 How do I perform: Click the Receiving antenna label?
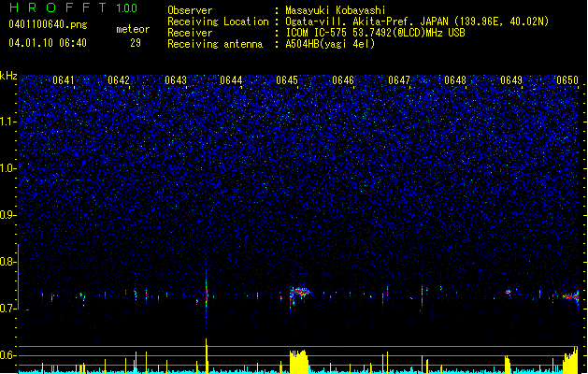[215, 44]
